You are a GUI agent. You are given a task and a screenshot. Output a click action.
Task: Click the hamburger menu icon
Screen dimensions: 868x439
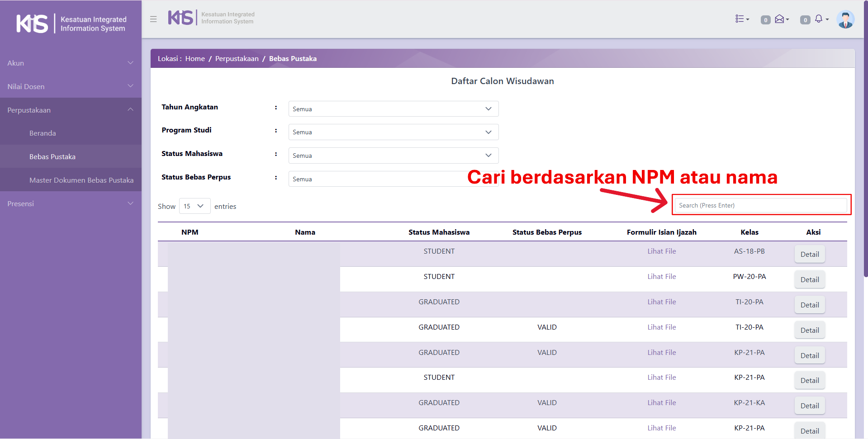(x=153, y=19)
